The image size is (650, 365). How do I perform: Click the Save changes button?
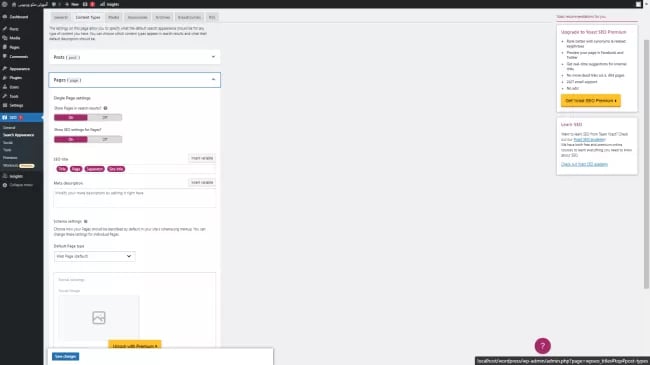click(x=65, y=356)
